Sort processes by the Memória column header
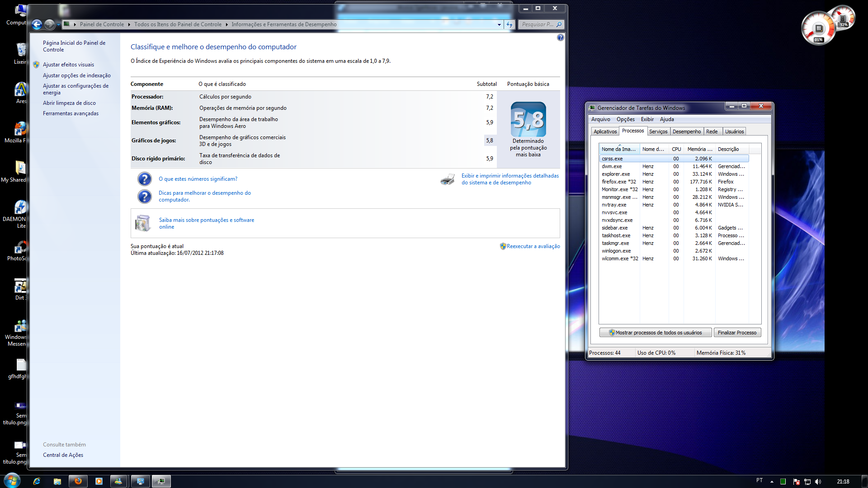This screenshot has height=488, width=868. pyautogui.click(x=699, y=149)
